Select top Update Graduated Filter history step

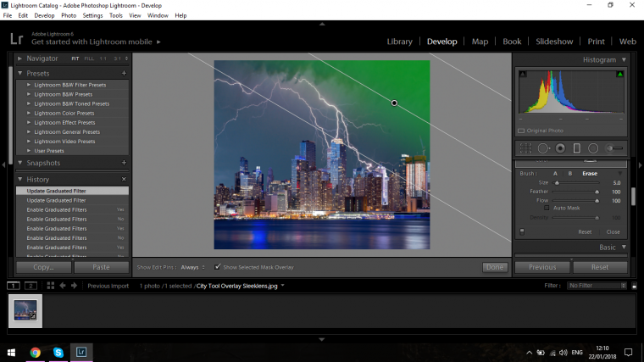(72, 191)
